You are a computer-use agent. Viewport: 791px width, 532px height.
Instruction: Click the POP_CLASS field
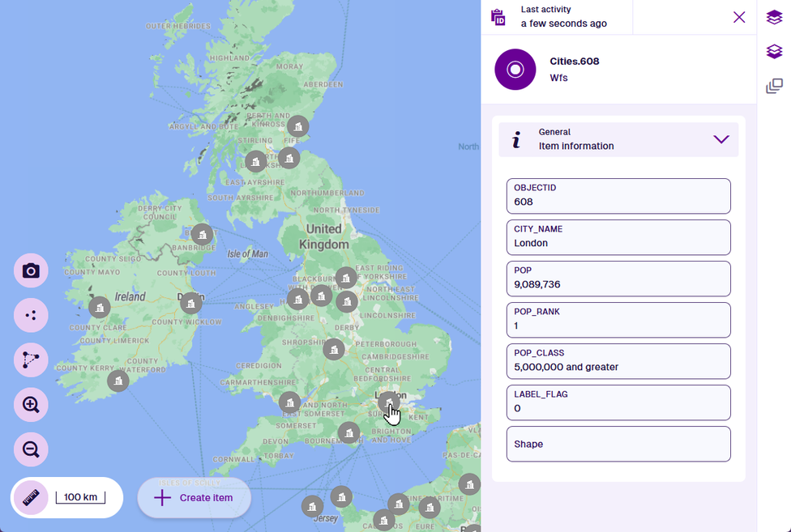(x=618, y=361)
